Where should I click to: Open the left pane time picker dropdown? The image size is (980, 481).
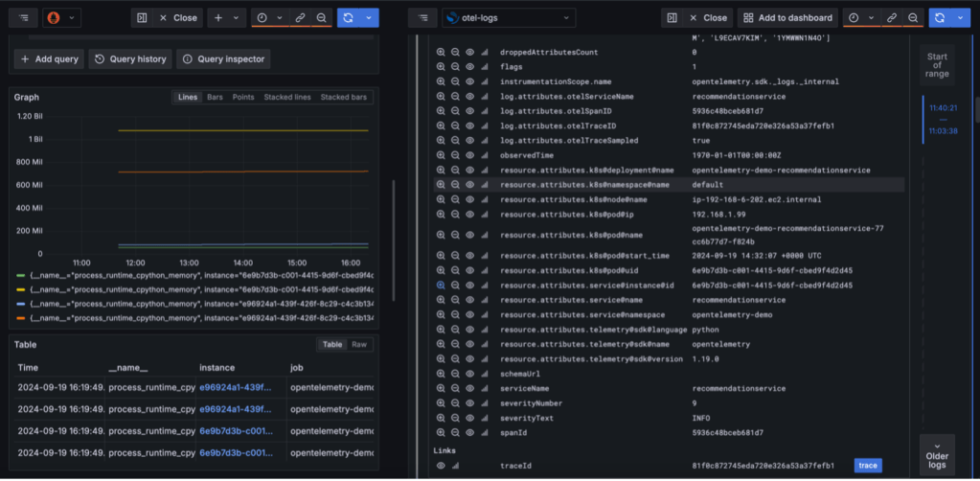coord(270,17)
